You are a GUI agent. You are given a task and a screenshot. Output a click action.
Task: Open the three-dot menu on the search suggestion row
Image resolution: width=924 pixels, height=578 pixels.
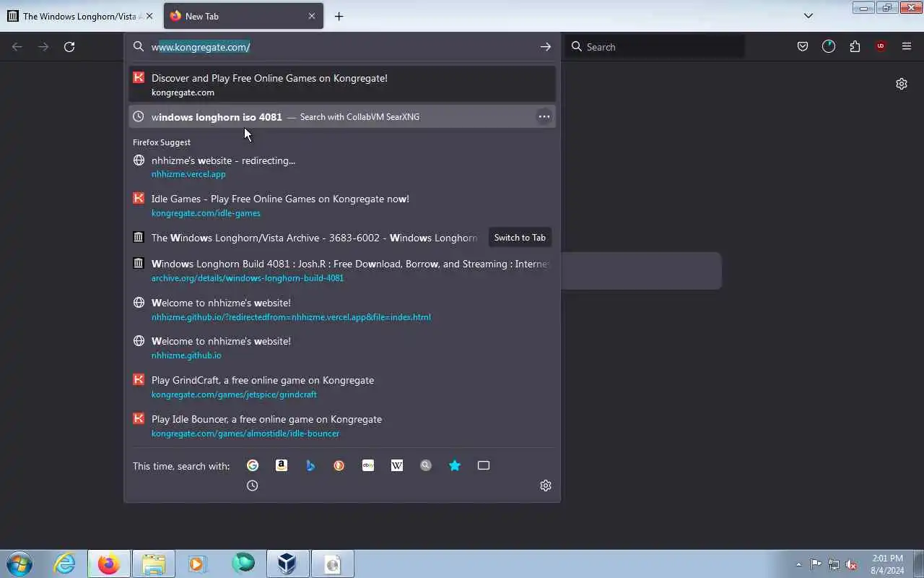click(x=544, y=116)
